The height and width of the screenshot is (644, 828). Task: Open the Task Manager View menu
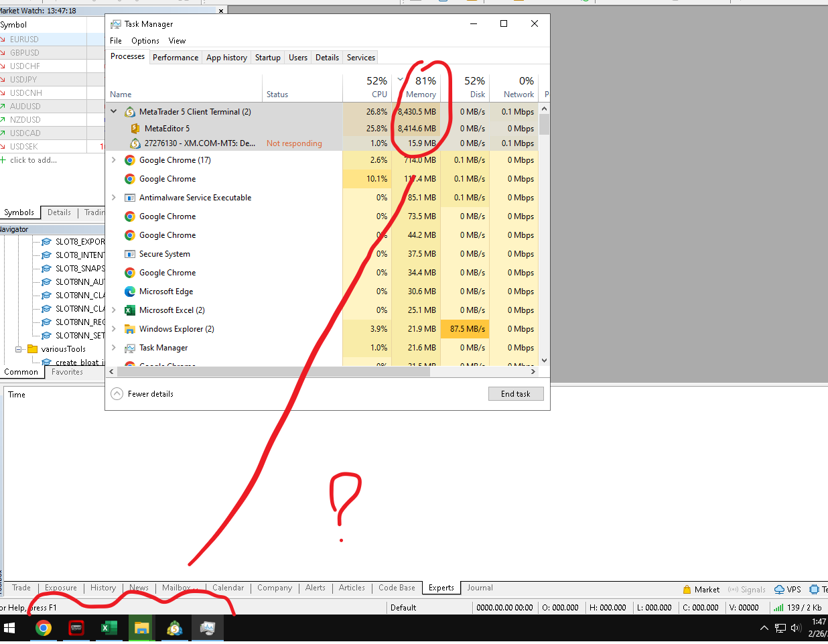tap(177, 41)
